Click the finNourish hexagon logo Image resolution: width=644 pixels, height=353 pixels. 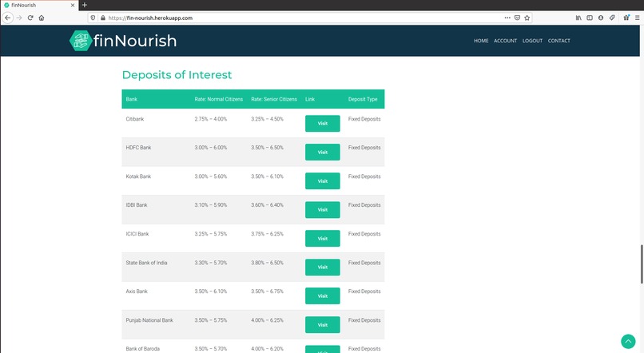(80, 41)
